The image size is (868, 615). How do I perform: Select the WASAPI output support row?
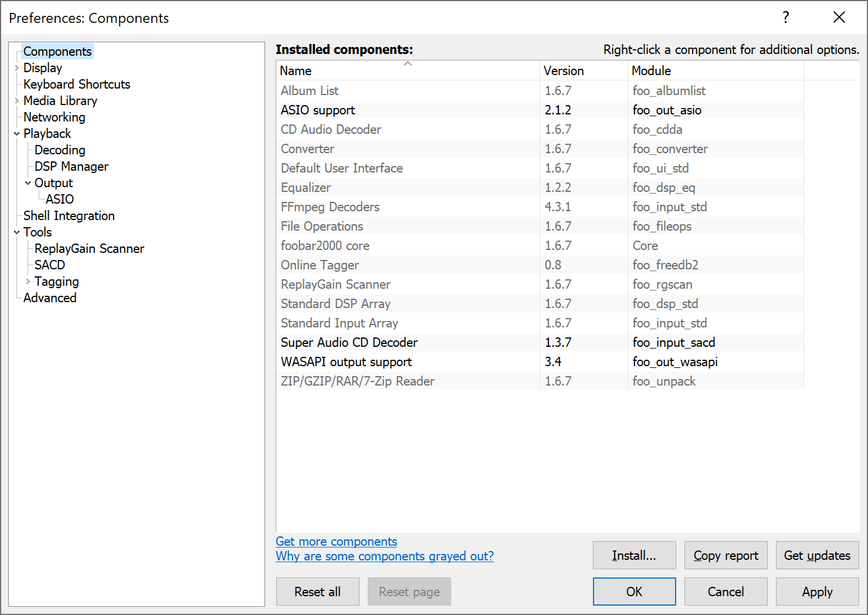pos(540,362)
